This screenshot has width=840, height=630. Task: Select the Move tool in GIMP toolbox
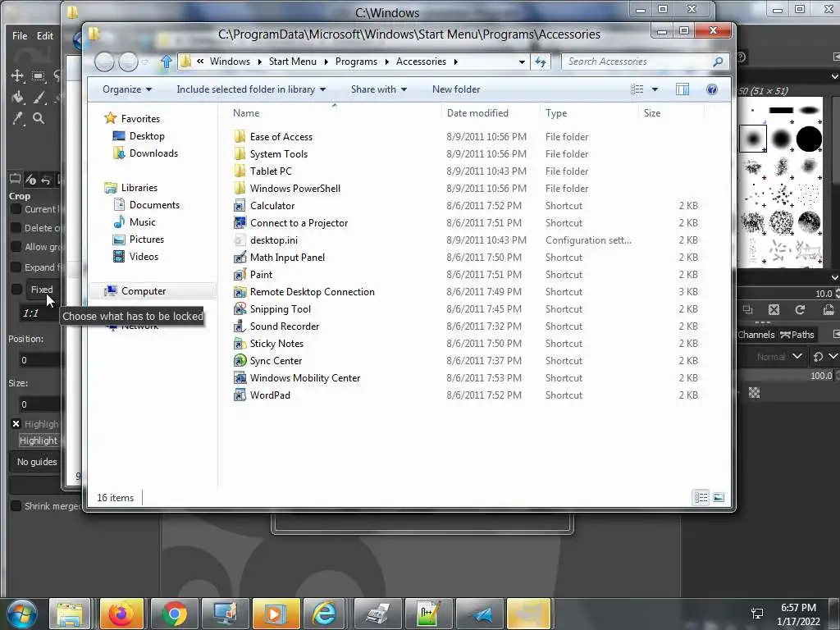click(17, 75)
